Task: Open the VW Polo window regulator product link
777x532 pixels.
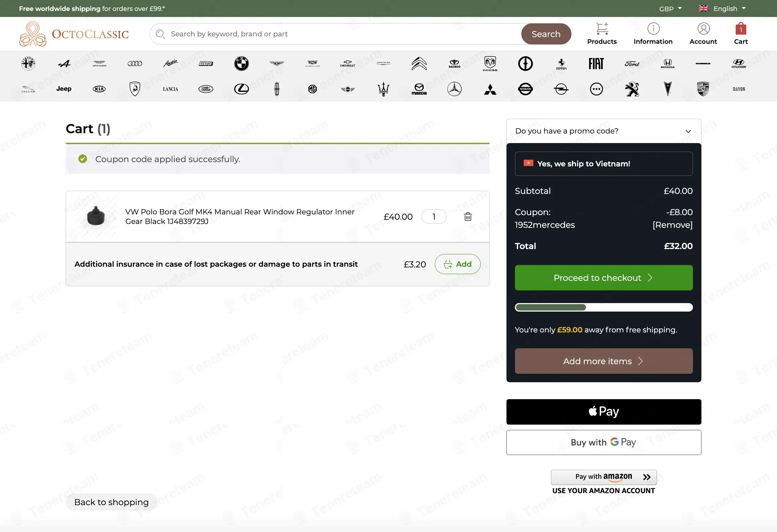Action: (x=240, y=217)
